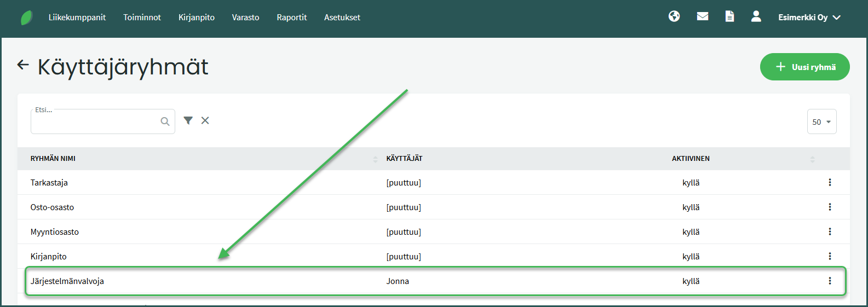Open the user profile icon
The width and height of the screenshot is (868, 307).
tap(756, 16)
